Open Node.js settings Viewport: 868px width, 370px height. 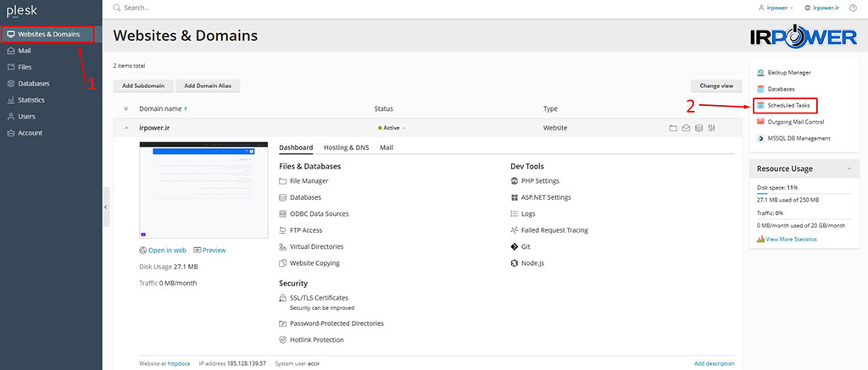[x=532, y=263]
